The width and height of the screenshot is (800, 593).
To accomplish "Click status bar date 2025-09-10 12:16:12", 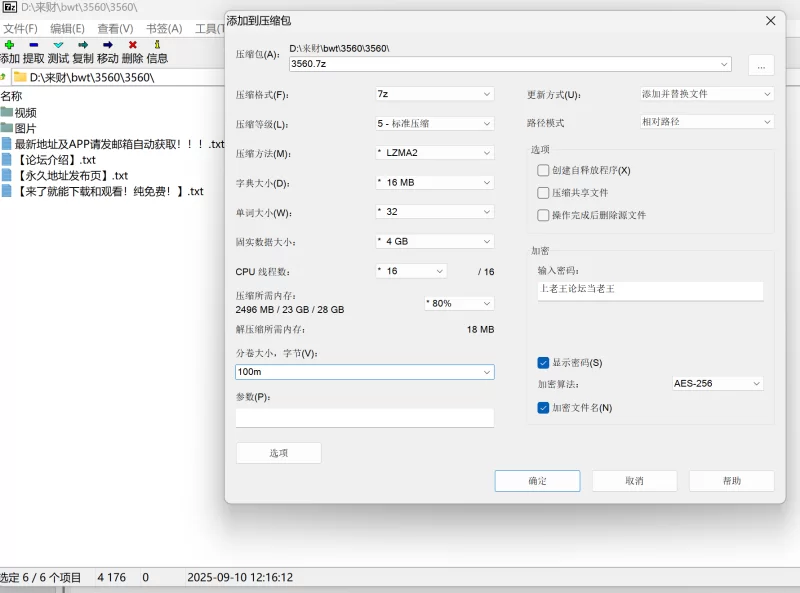I will tap(240, 577).
